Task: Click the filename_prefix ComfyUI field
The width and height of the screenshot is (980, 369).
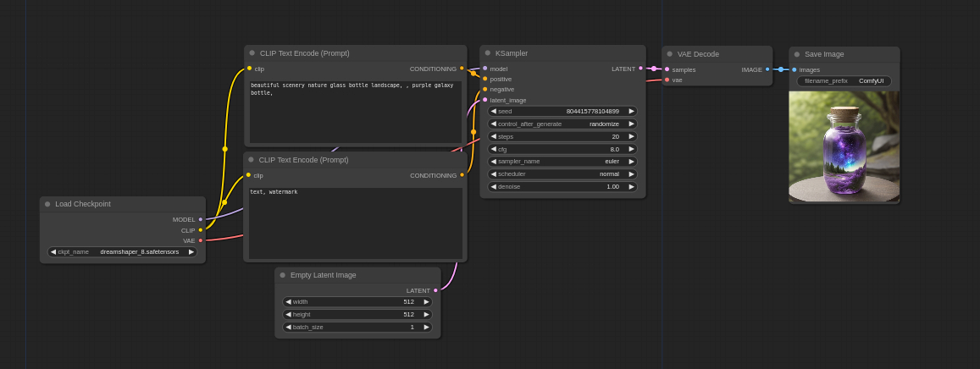Action: (844, 81)
